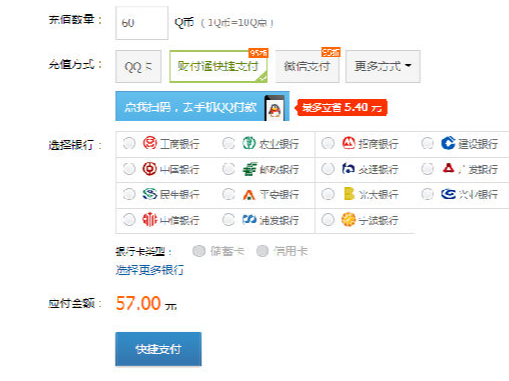Image resolution: width=509 pixels, height=381 pixels.
Task: Switch to 财付通快捷支付 payment method
Action: tap(218, 66)
